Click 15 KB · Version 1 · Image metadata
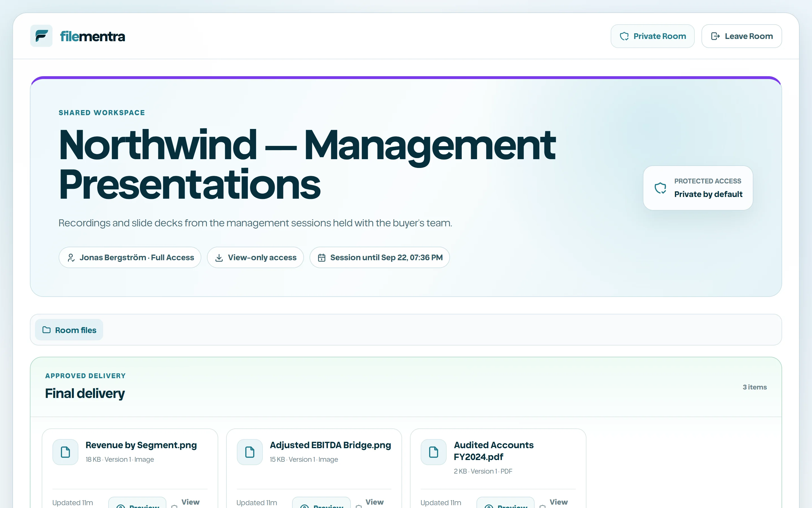 tap(304, 459)
